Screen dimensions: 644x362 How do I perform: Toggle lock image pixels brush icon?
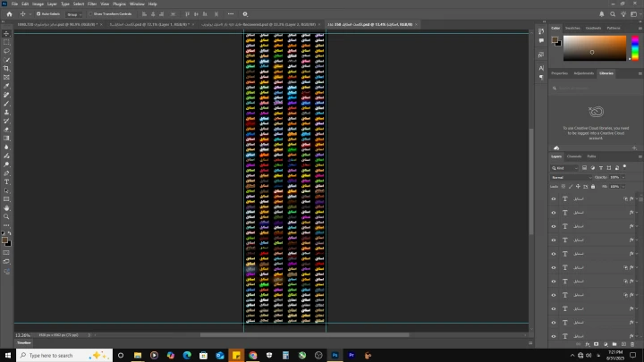pyautogui.click(x=571, y=186)
